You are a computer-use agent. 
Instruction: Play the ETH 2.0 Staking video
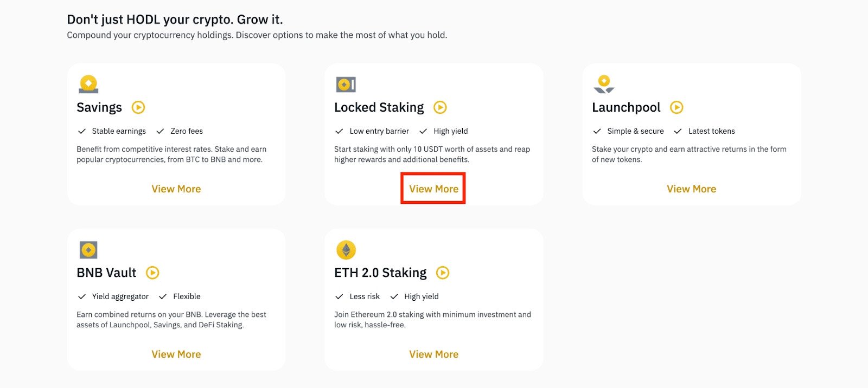[x=443, y=273]
